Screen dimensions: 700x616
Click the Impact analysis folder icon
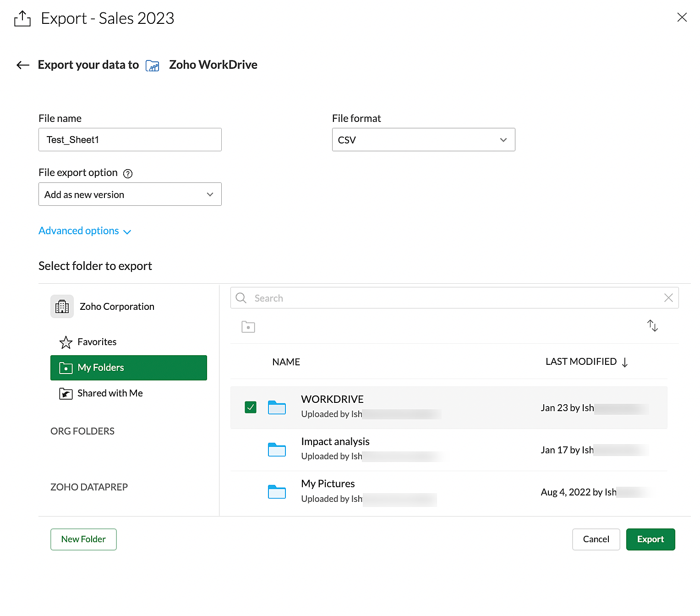[x=277, y=450]
